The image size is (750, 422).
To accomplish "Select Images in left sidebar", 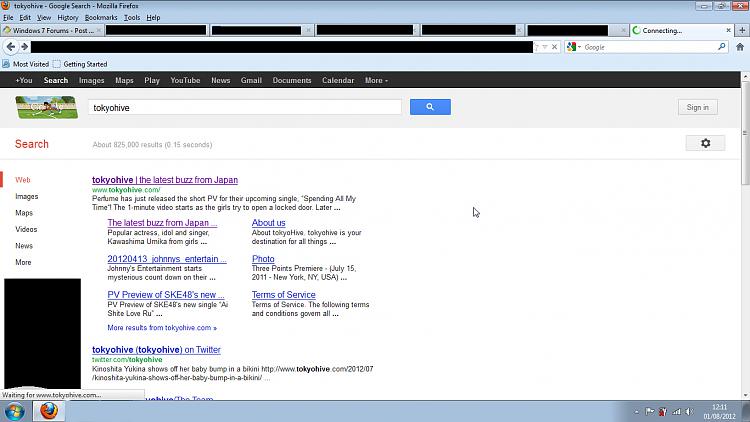I will [26, 197].
